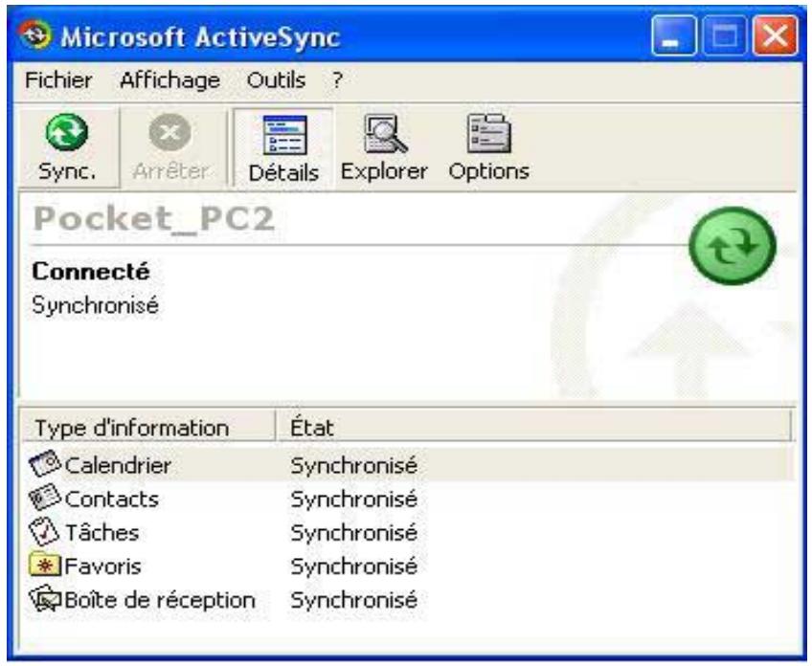Image resolution: width=812 pixels, height=666 pixels.
Task: Toggle the Détails view toolbar button
Action: [x=283, y=147]
